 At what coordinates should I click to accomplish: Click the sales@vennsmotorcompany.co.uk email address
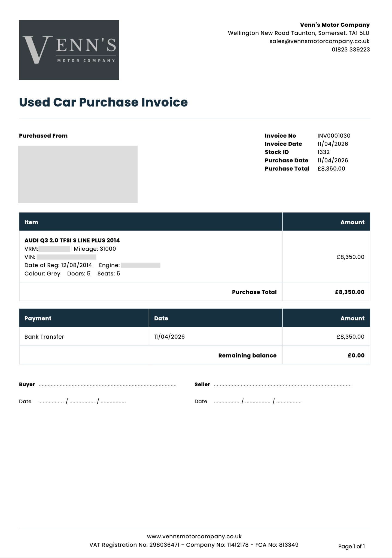[320, 41]
